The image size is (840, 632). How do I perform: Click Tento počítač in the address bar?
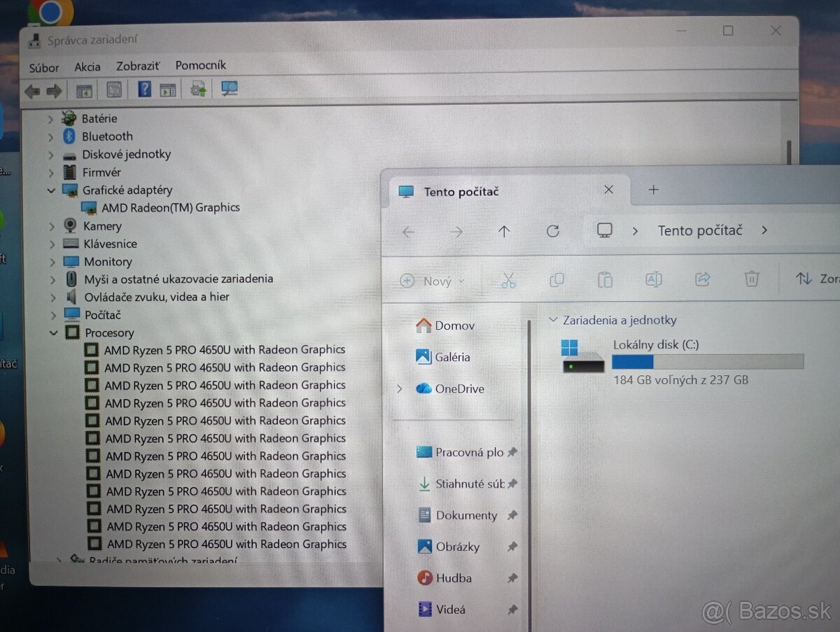[x=700, y=230]
